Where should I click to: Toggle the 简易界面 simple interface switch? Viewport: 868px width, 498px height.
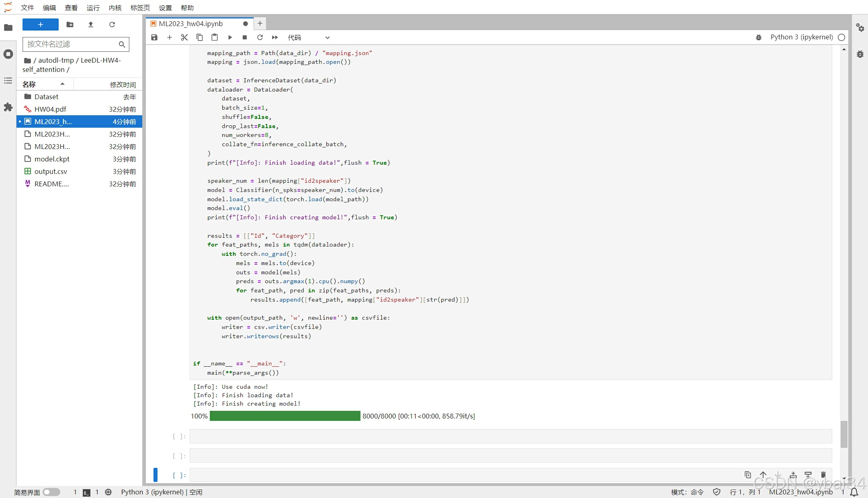(51, 492)
